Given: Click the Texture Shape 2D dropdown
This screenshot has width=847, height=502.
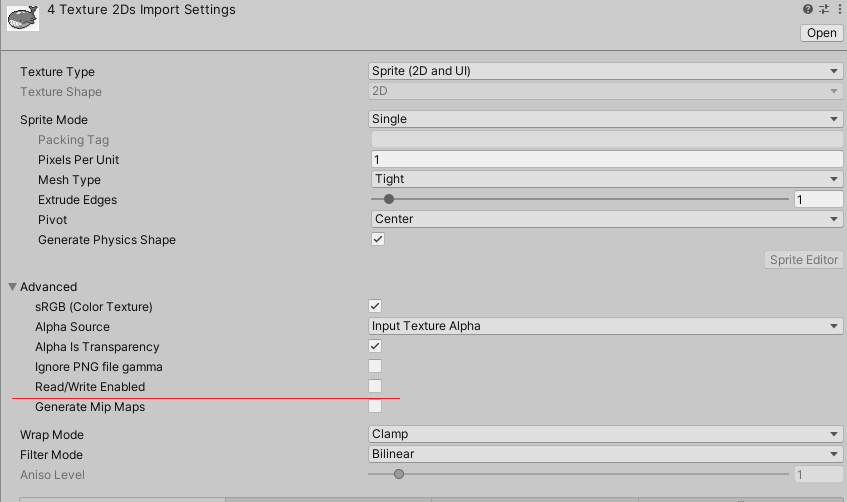Looking at the screenshot, I should coord(606,91).
